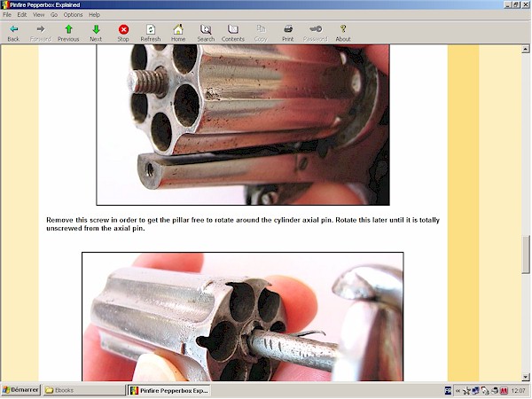Open the Options menu

pyautogui.click(x=73, y=14)
